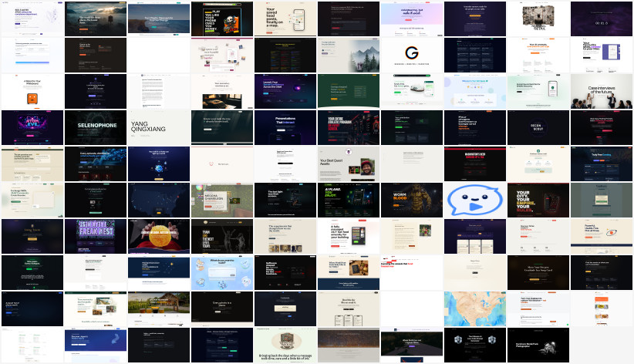Open the photo collage wall thumbnail
The image size is (634, 364).
[538, 19]
